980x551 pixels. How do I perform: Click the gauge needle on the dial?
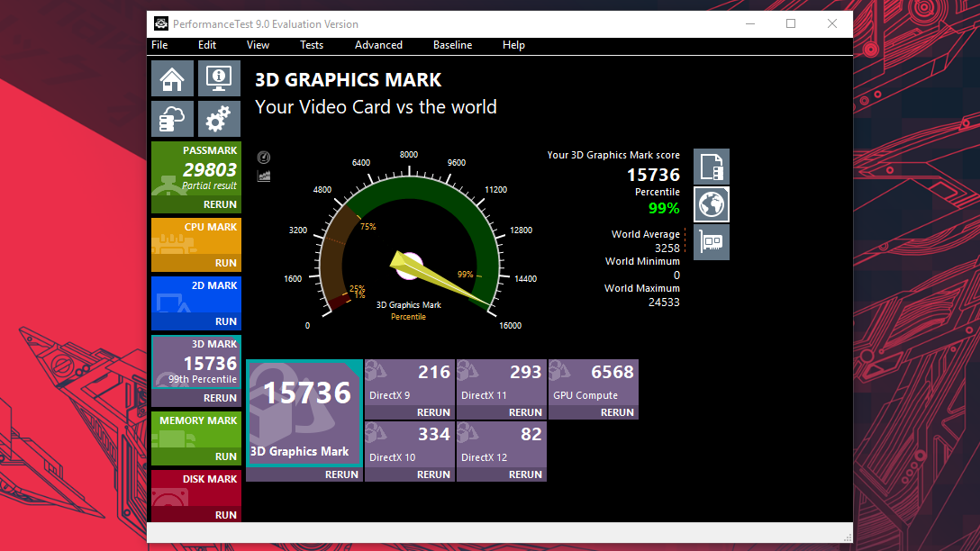[438, 278]
